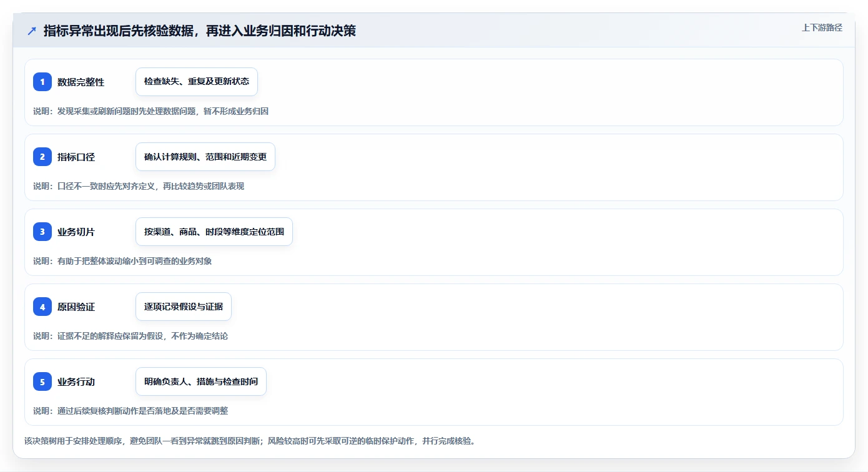The width and height of the screenshot is (868, 472).
Task: Click the 确认计算规则、范围和近期变更 chip
Action: [x=205, y=157]
